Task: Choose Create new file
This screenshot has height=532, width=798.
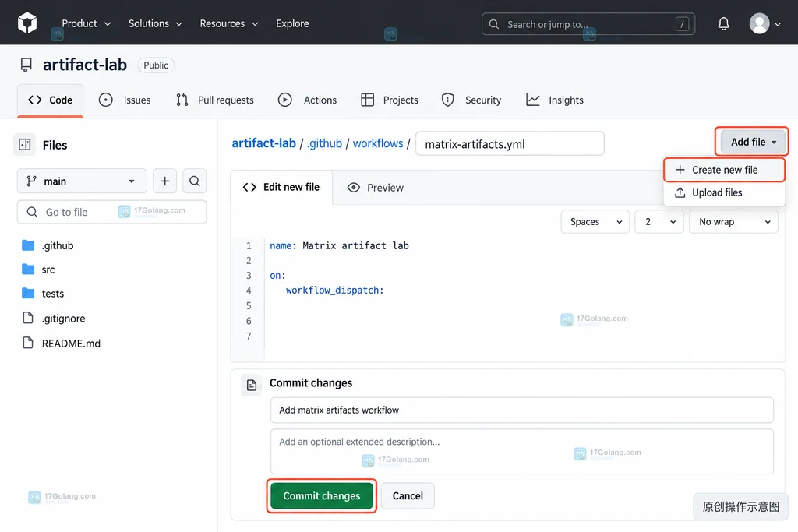Action: [724, 170]
